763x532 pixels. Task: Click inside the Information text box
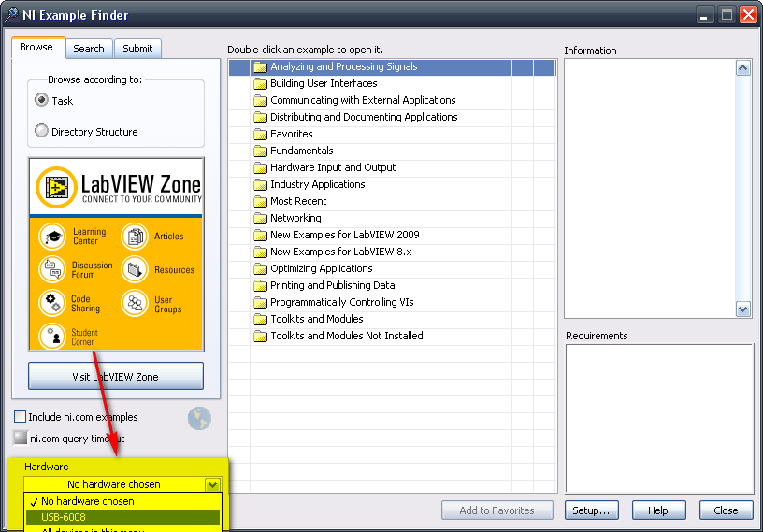(x=650, y=188)
